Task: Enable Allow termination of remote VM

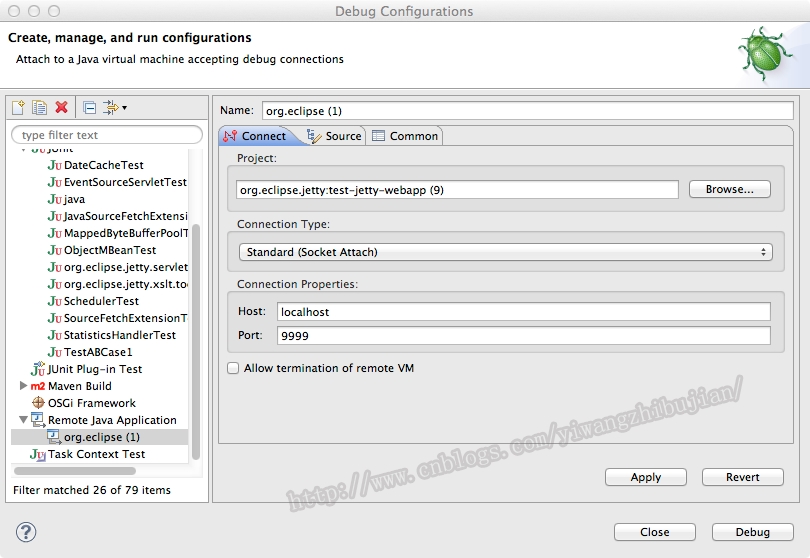Action: [233, 368]
